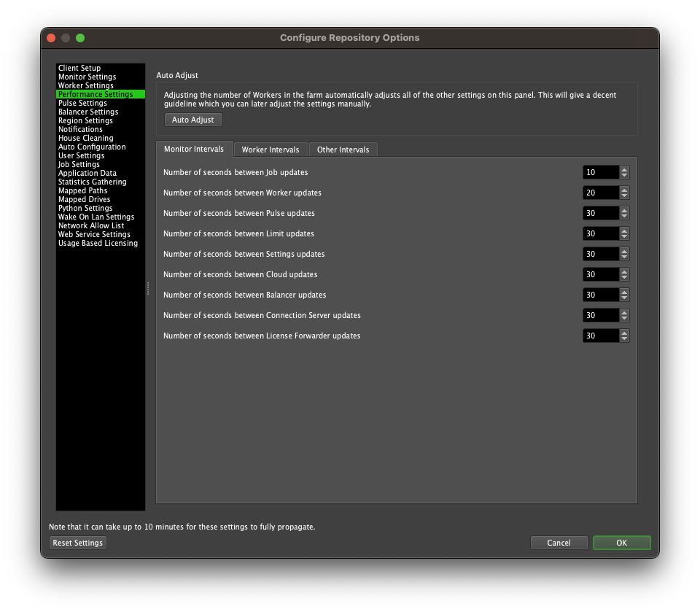Image resolution: width=700 pixels, height=612 pixels.
Task: Select the Monitor Intervals tab
Action: coord(194,150)
